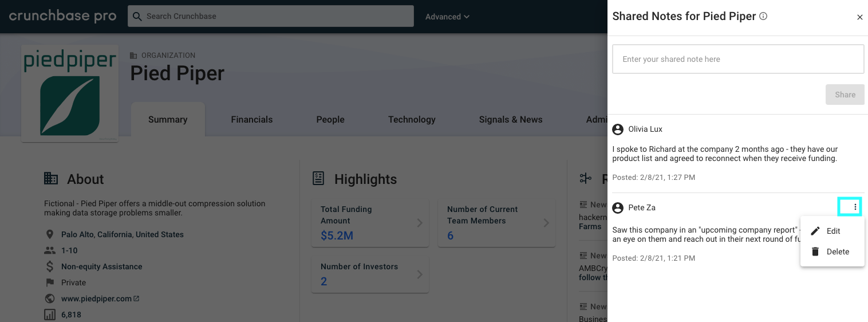Click the Olivia Lux author name
This screenshot has height=322, width=868.
[x=645, y=129]
